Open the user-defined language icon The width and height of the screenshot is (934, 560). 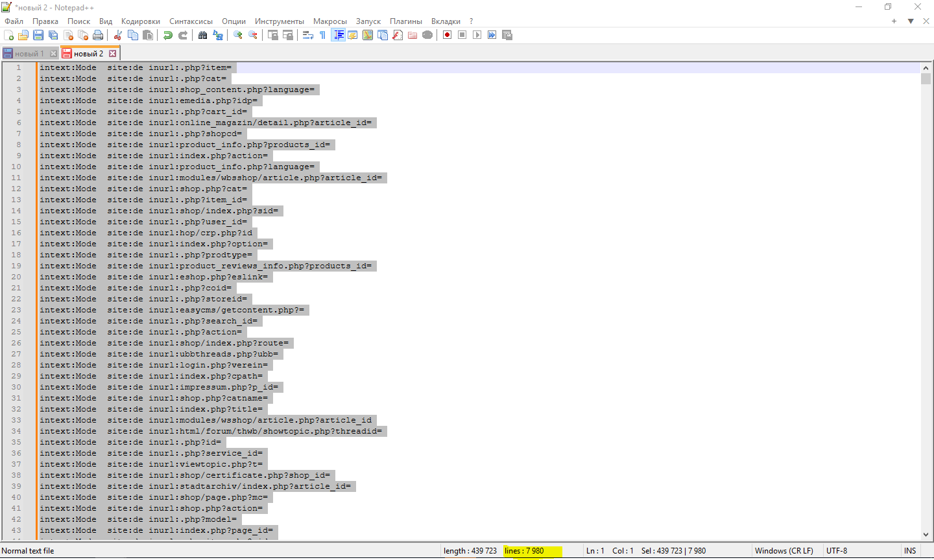click(353, 35)
